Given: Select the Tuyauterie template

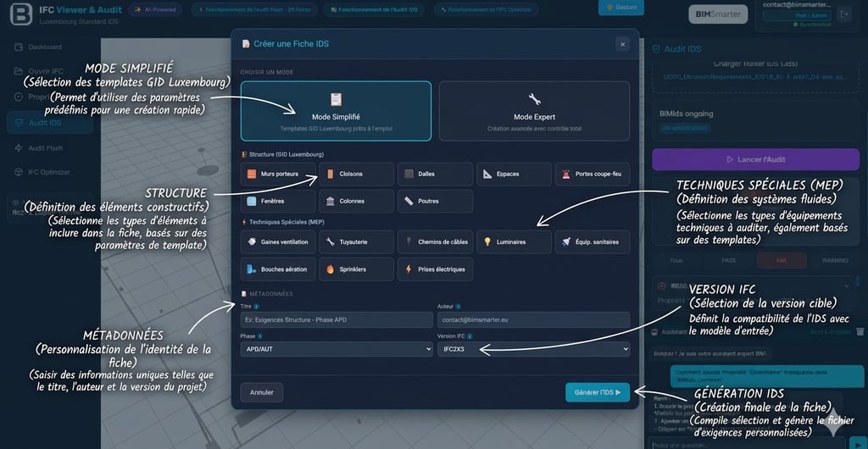Looking at the screenshot, I should click(357, 241).
